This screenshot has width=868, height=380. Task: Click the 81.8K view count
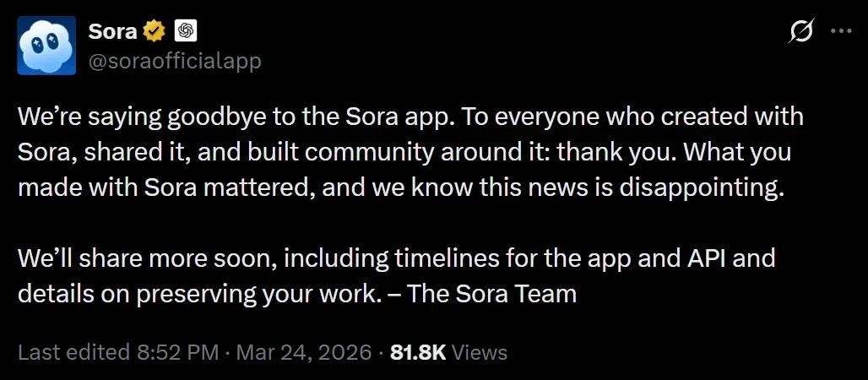click(x=418, y=352)
